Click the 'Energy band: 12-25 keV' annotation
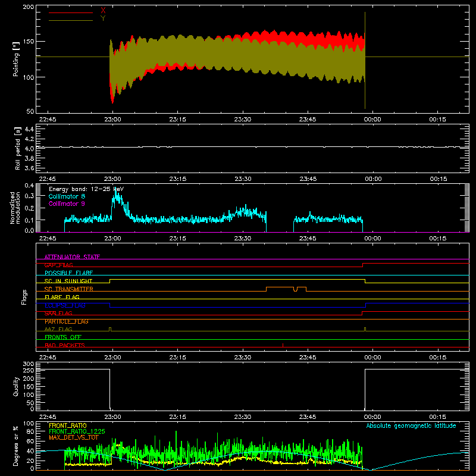This screenshot has width=476, height=476. (86, 189)
